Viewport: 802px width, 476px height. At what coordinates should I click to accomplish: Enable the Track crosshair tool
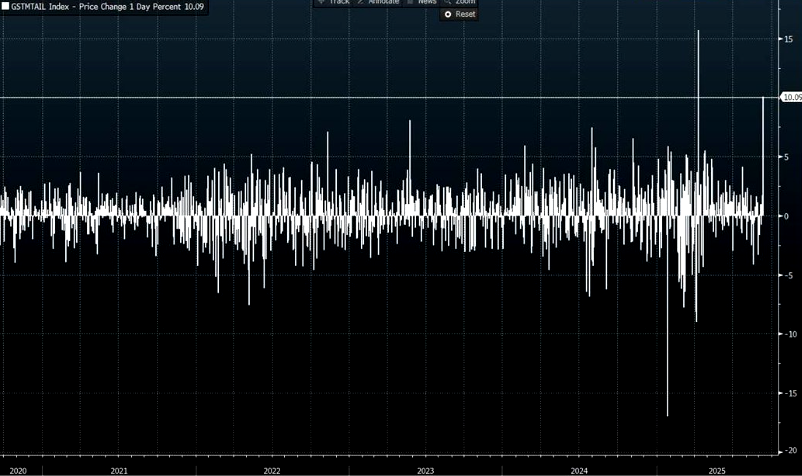tap(334, 2)
